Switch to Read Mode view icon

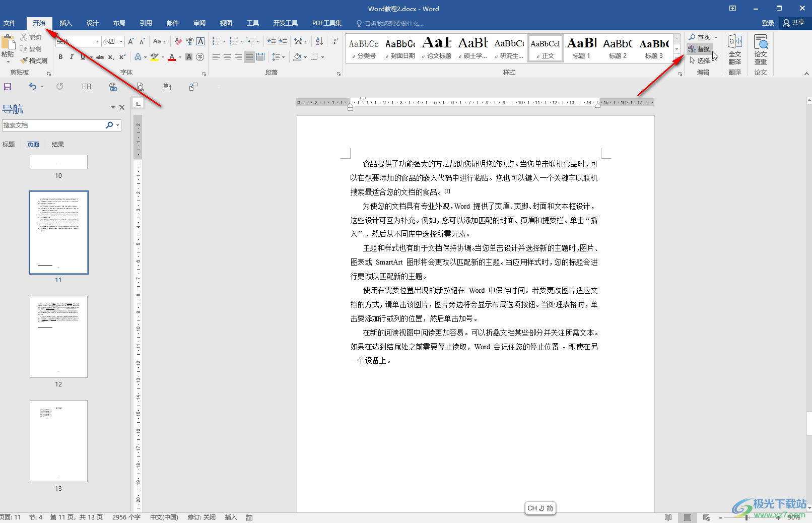pos(668,517)
